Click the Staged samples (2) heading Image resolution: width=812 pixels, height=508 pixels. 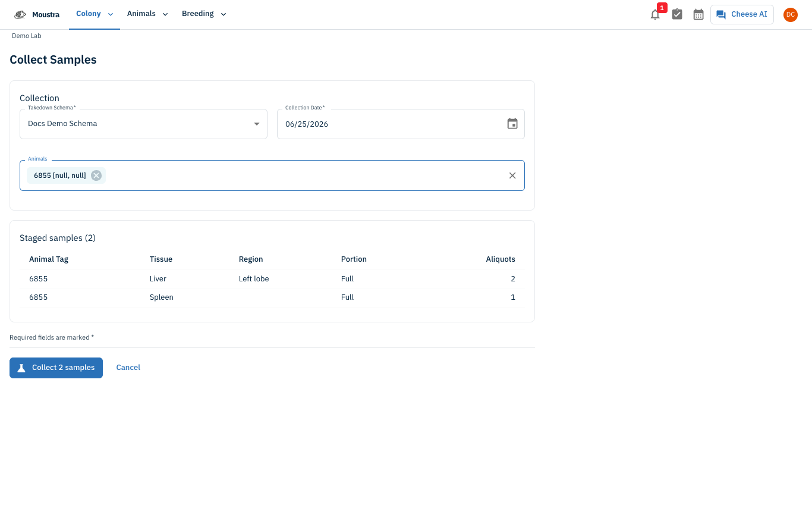[58, 238]
